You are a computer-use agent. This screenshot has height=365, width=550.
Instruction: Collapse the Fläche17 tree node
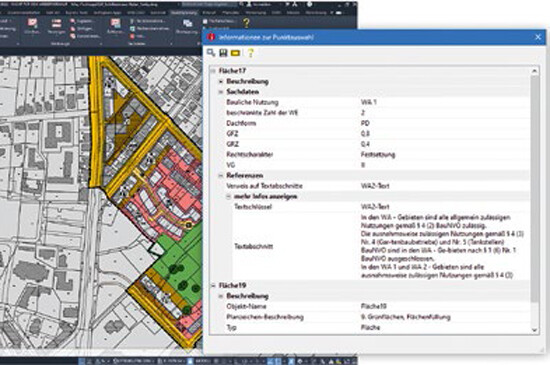pyautogui.click(x=213, y=71)
